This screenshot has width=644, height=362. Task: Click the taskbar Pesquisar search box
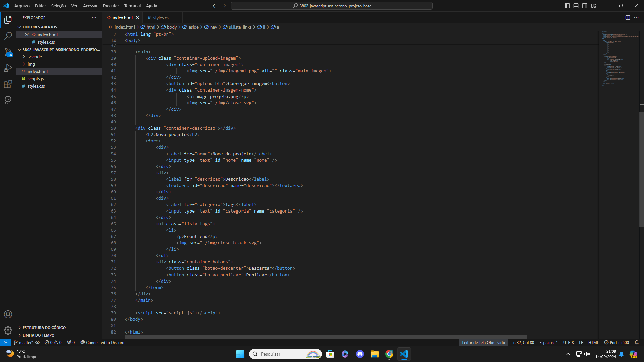tap(285, 354)
